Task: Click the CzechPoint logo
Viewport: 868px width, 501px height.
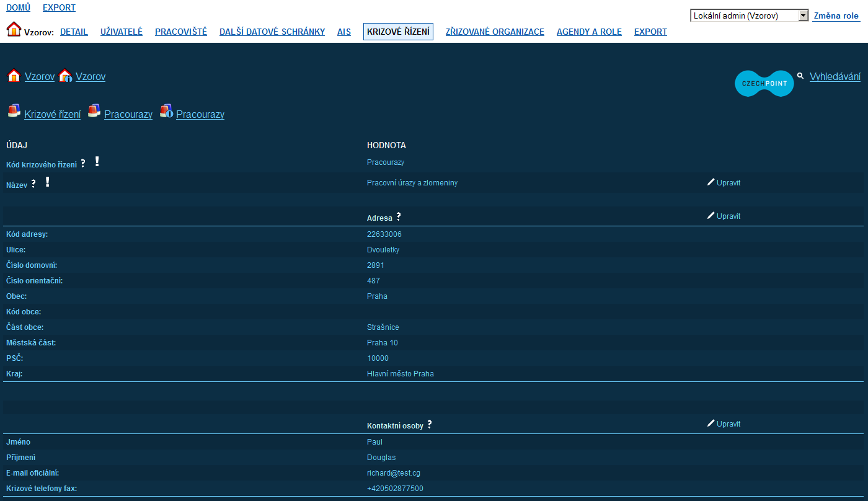Action: 764,83
